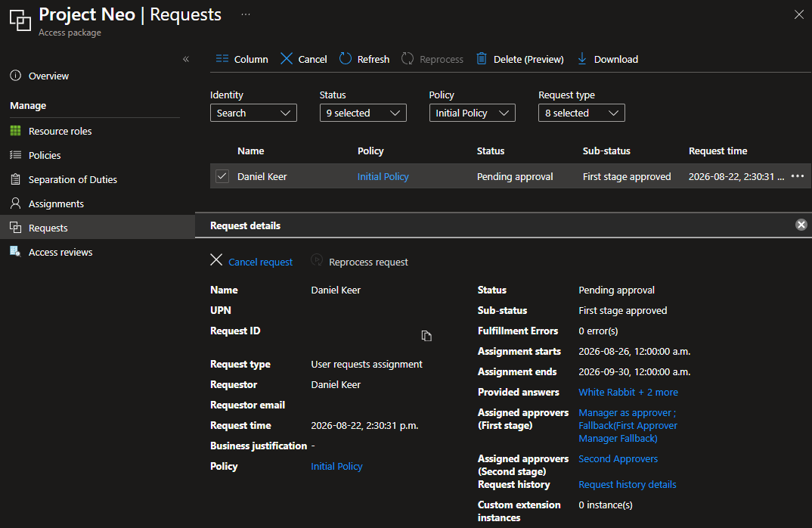
Task: Click the Access reviews icon
Action: point(16,252)
